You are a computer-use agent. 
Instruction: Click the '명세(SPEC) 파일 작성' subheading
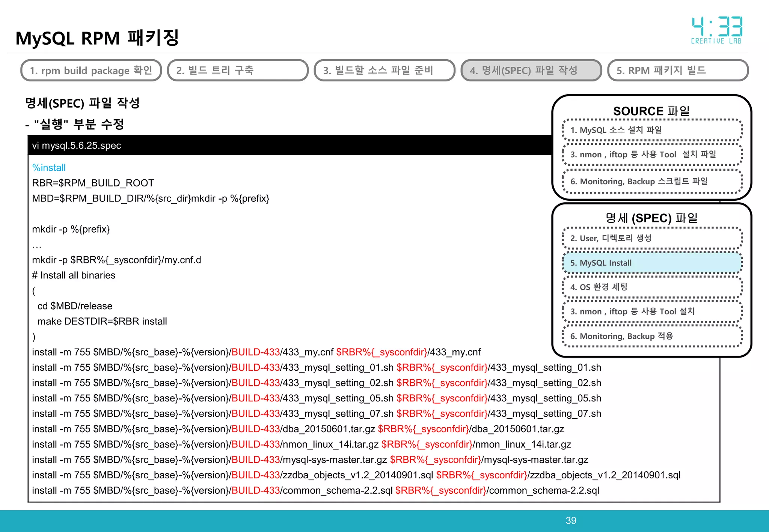point(83,103)
